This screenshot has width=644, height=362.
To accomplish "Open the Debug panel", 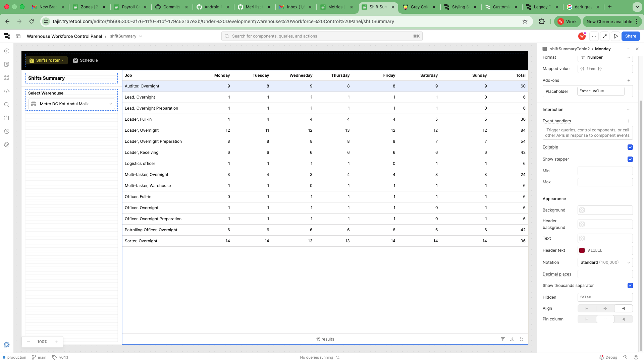I will [608, 357].
